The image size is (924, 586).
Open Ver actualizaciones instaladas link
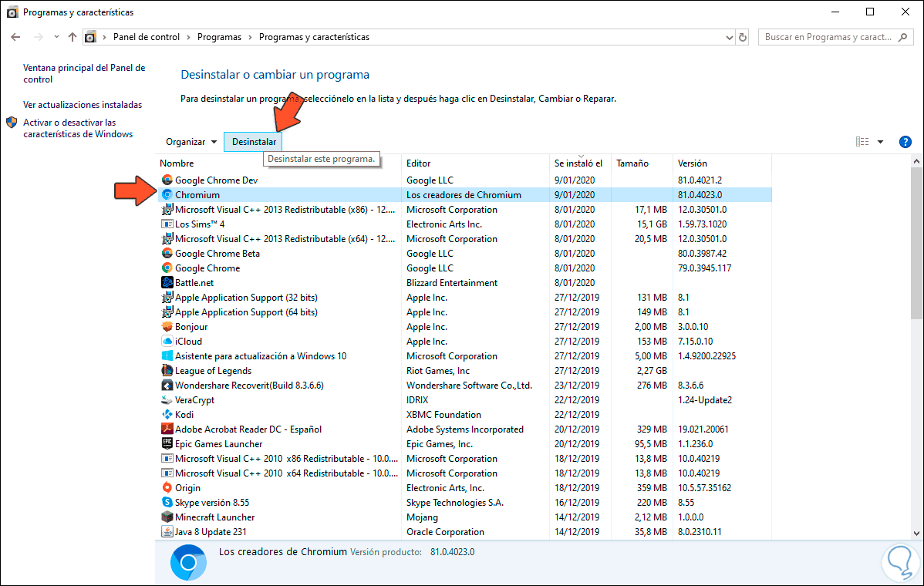coord(83,105)
